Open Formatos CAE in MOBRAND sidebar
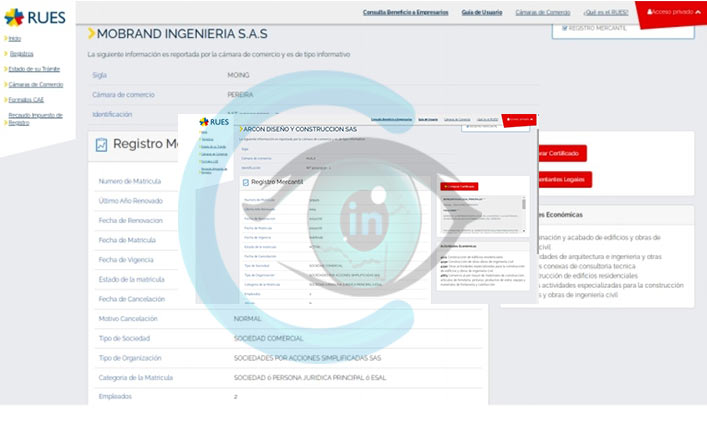 point(26,100)
